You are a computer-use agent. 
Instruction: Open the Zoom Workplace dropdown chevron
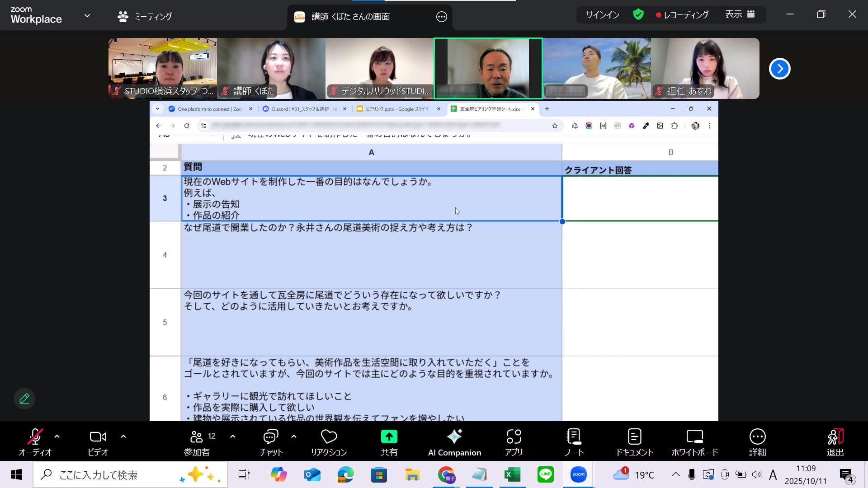coord(87,16)
